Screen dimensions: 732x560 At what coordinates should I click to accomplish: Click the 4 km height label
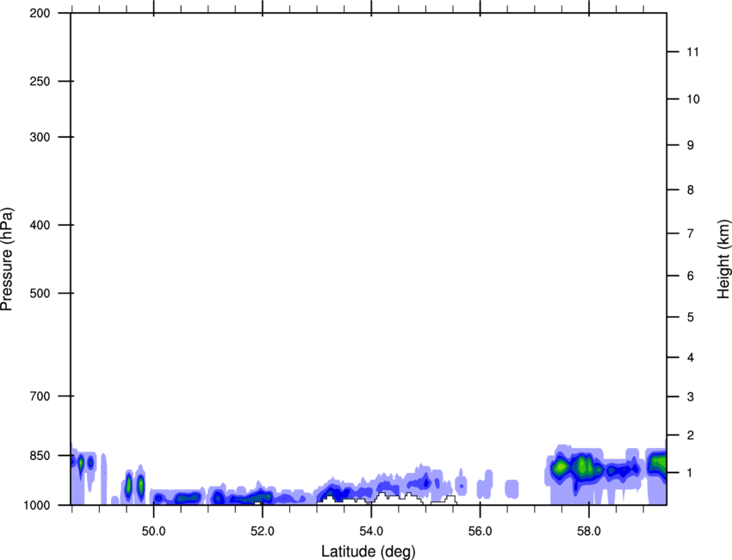pyautogui.click(x=691, y=358)
